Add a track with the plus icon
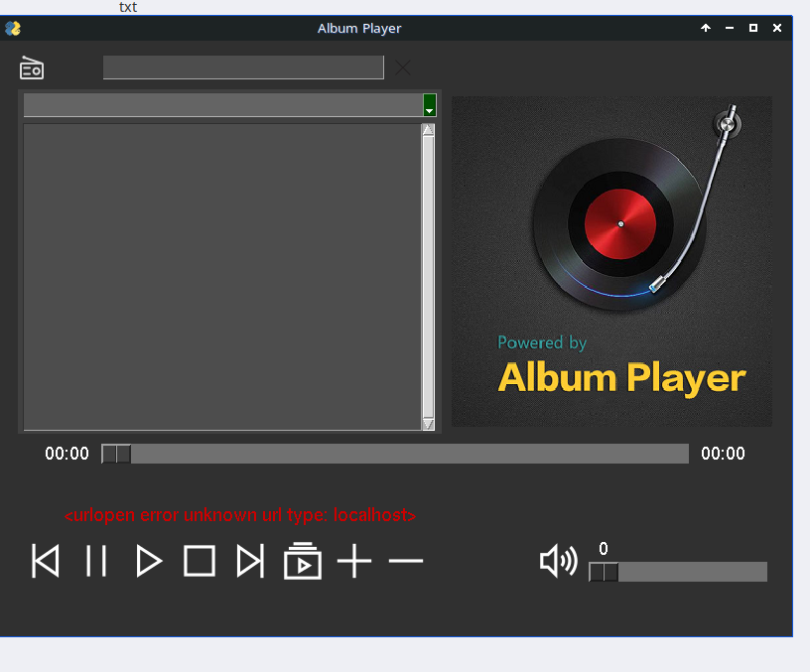The image size is (810, 672). (x=354, y=561)
